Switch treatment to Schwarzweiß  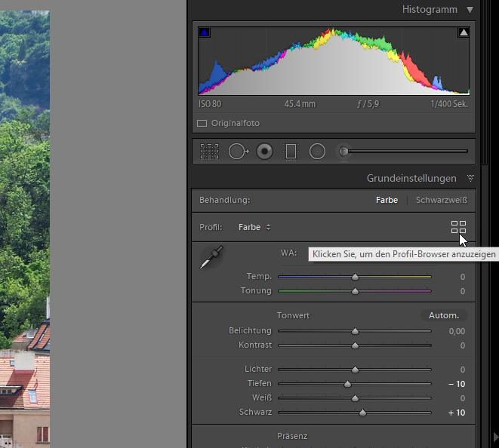point(441,201)
